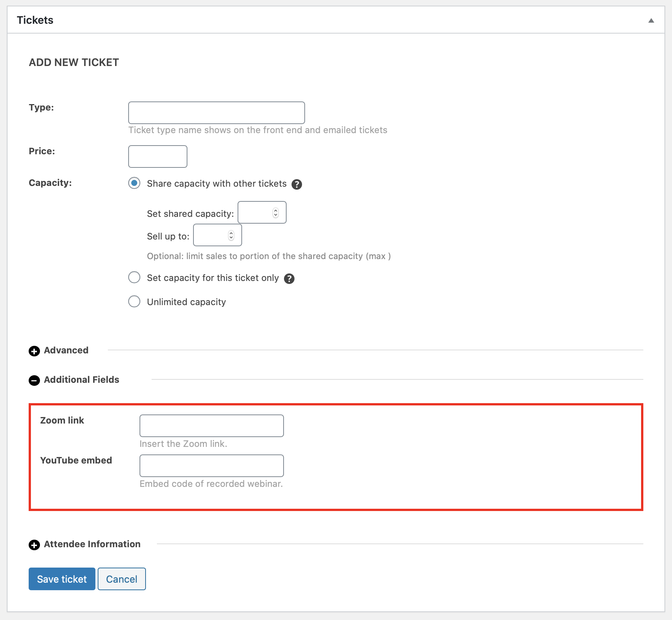
Task: Click the Save ticket button
Action: point(62,579)
